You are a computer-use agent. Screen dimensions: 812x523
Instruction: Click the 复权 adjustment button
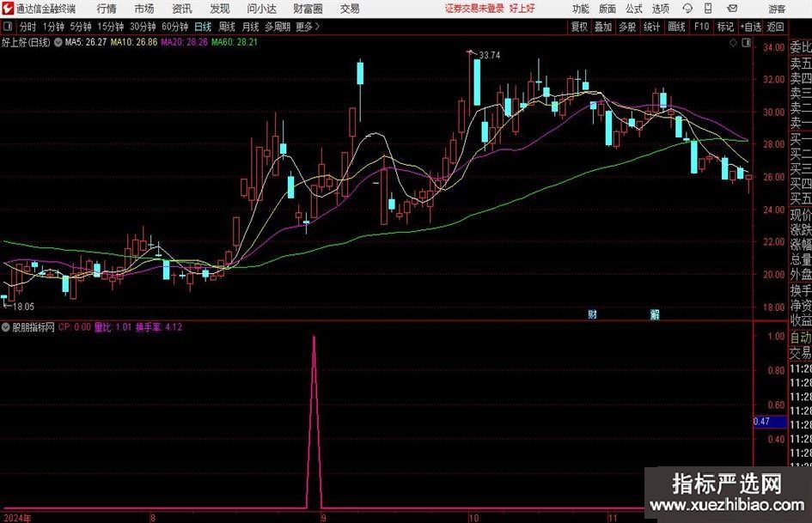(x=579, y=27)
